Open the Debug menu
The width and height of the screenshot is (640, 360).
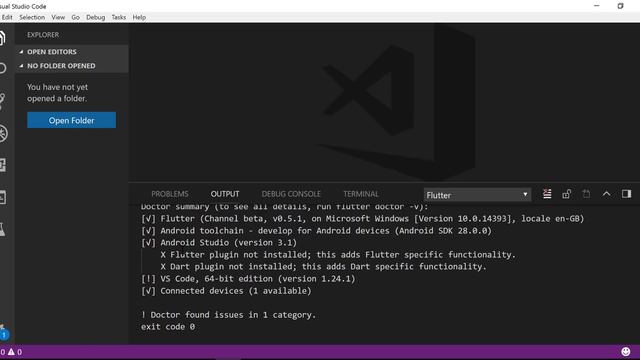96,17
